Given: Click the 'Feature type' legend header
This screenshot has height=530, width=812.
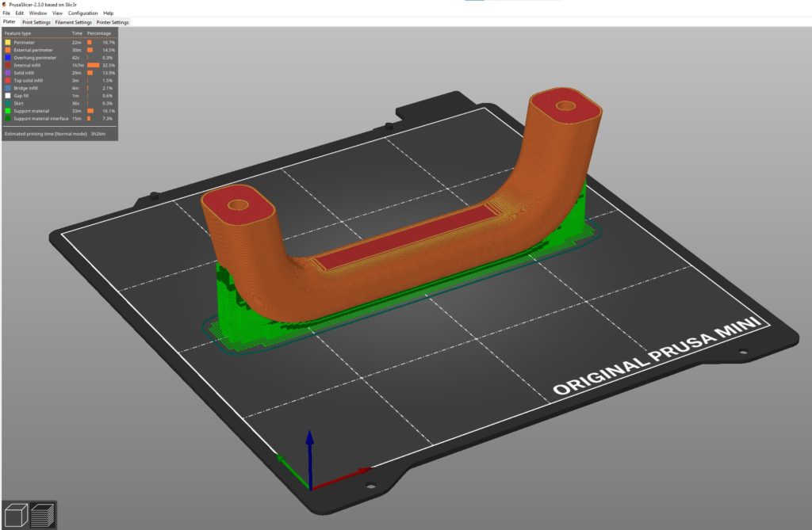Looking at the screenshot, I should click(x=17, y=33).
